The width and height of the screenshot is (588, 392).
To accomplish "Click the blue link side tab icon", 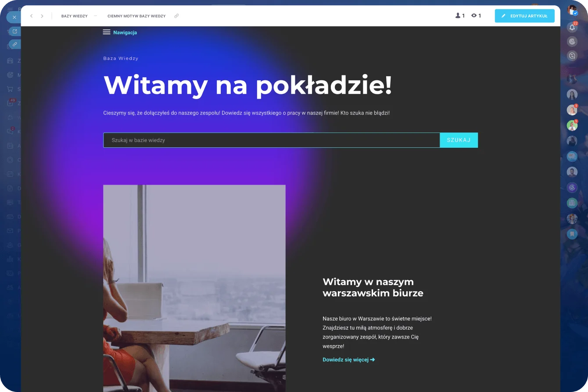I will coord(14,44).
